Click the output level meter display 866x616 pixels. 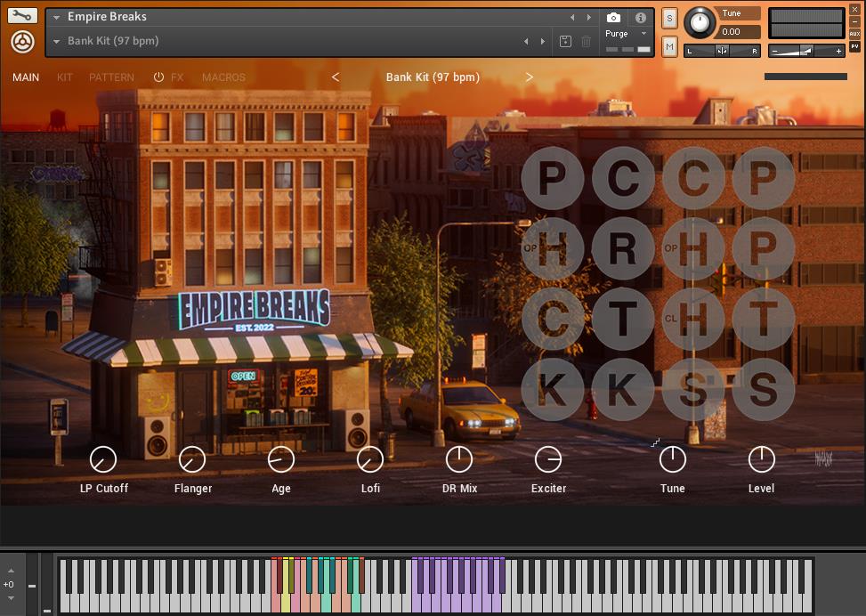(x=806, y=22)
